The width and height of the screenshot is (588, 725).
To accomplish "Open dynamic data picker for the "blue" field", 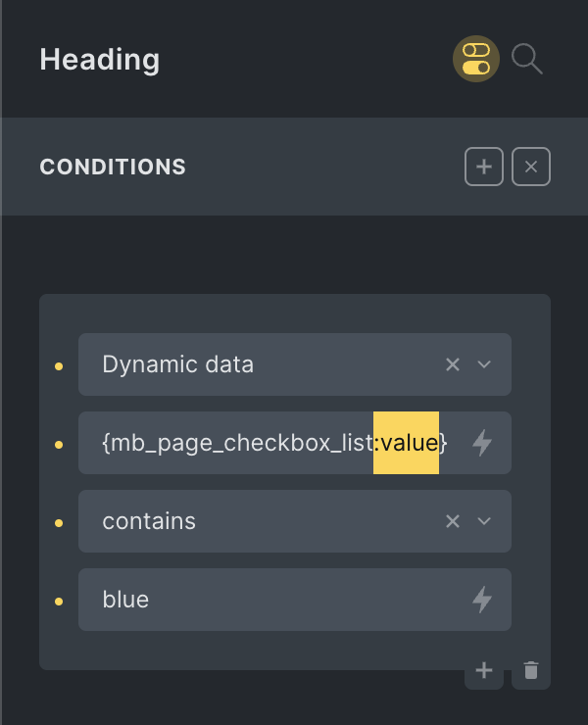I will point(482,600).
